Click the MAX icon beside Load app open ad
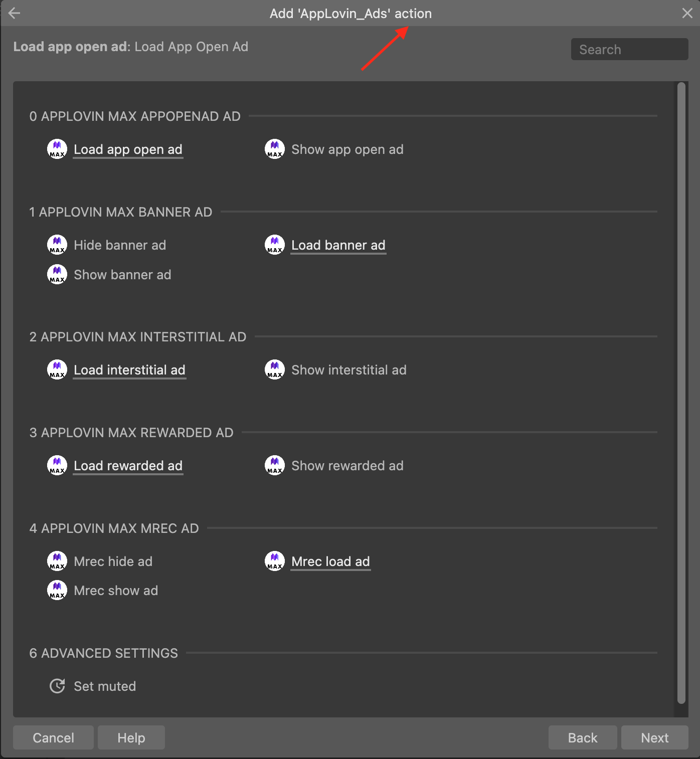The image size is (700, 759). pos(57,149)
